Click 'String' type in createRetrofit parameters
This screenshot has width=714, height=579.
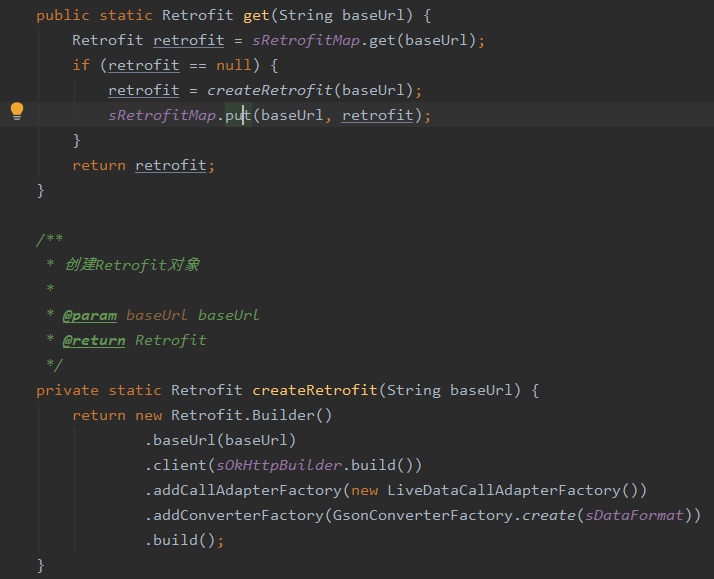click(x=413, y=391)
